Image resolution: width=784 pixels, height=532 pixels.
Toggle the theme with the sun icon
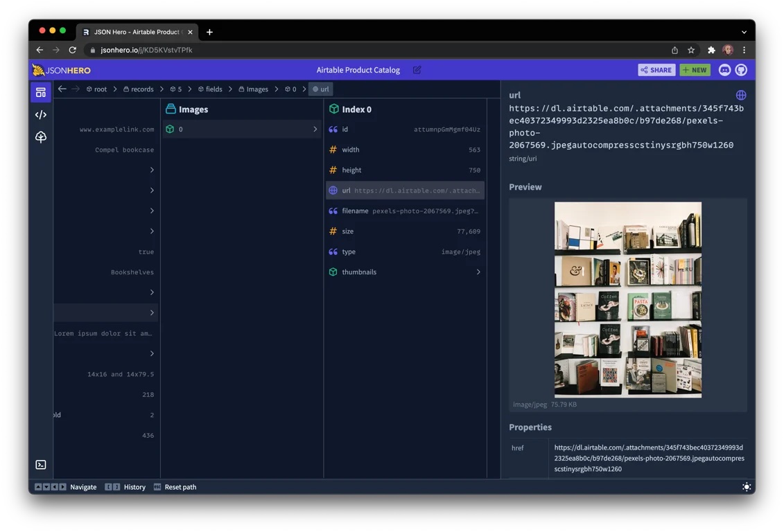coord(747,487)
